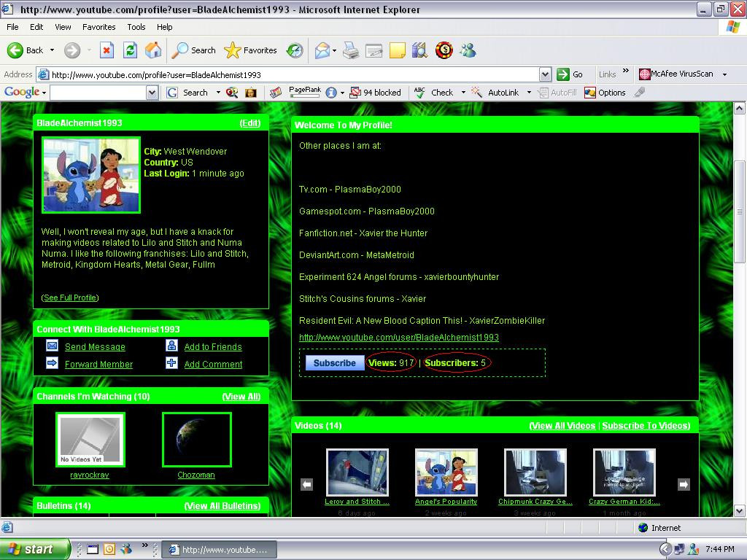Screen dimensions: 747x560
Task: Click the Add to Friends person icon
Action: click(x=171, y=346)
